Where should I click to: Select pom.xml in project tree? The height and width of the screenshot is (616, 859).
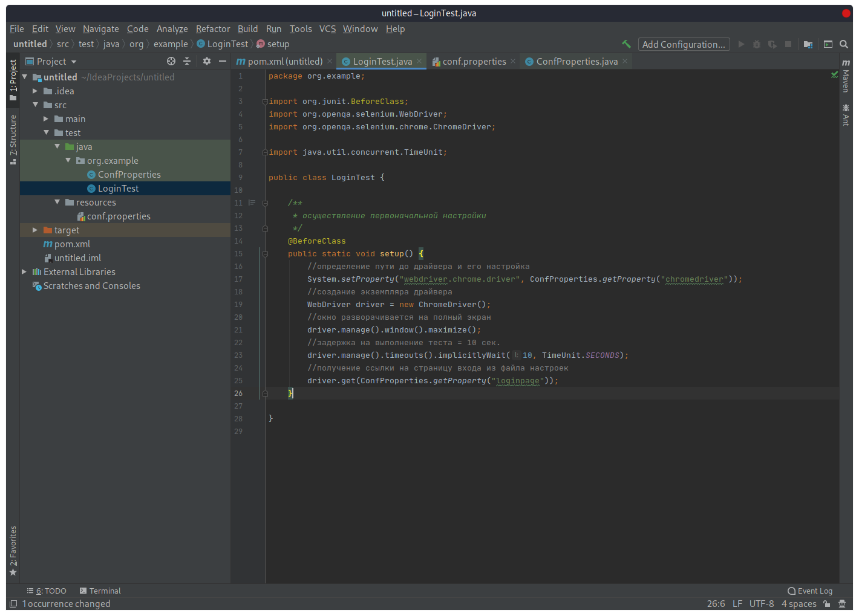coord(67,244)
